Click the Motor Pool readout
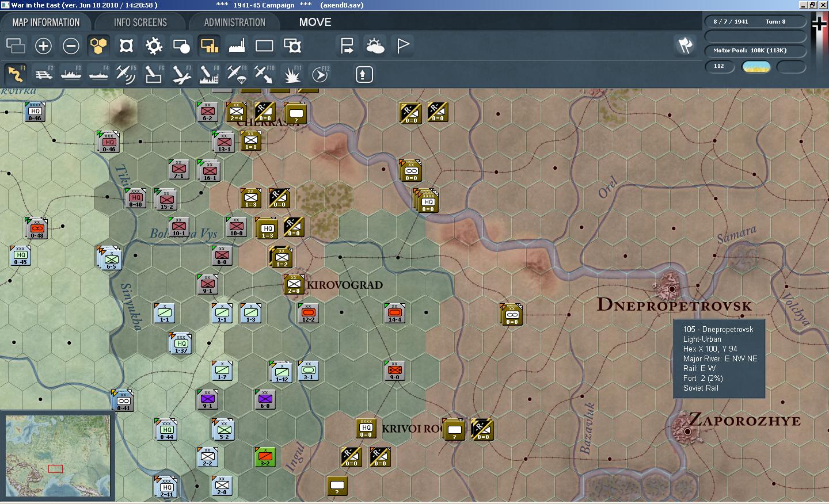This screenshot has height=504, width=829. click(755, 50)
